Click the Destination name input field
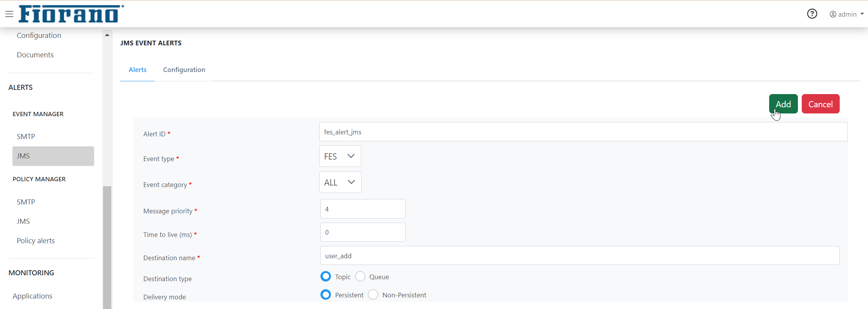868x309 pixels. coord(580,256)
